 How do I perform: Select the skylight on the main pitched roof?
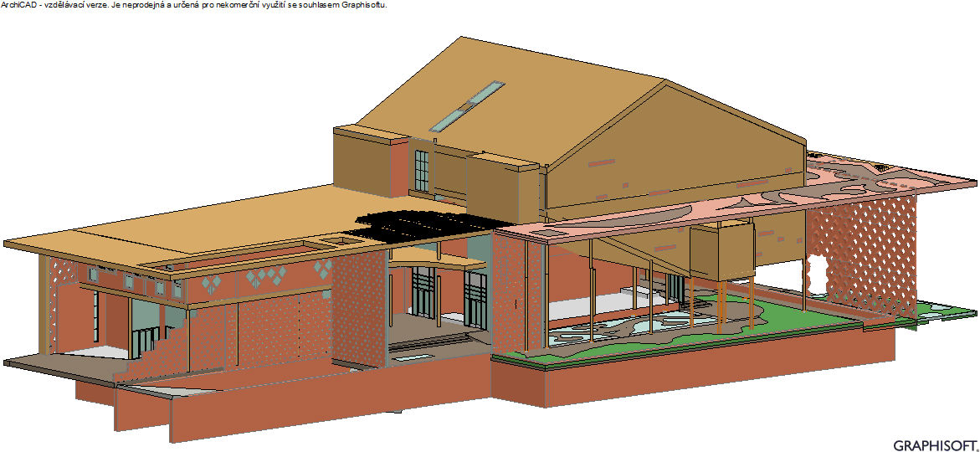(468, 106)
